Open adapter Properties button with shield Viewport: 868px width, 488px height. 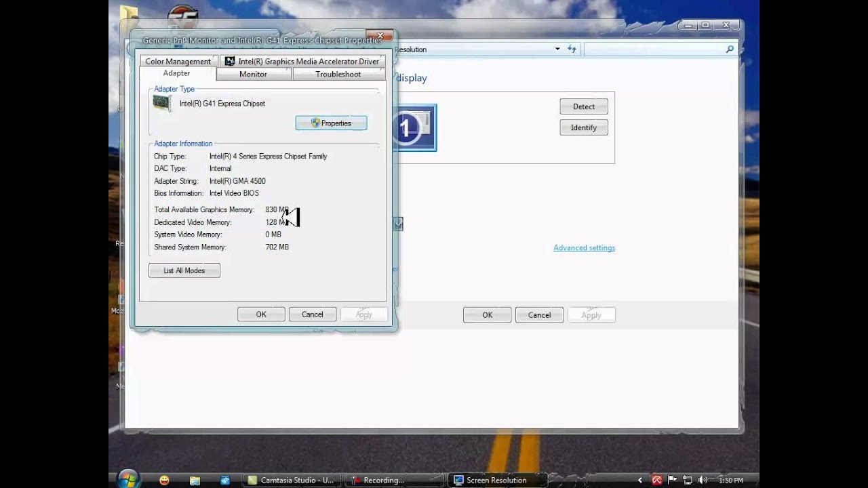pyautogui.click(x=331, y=123)
